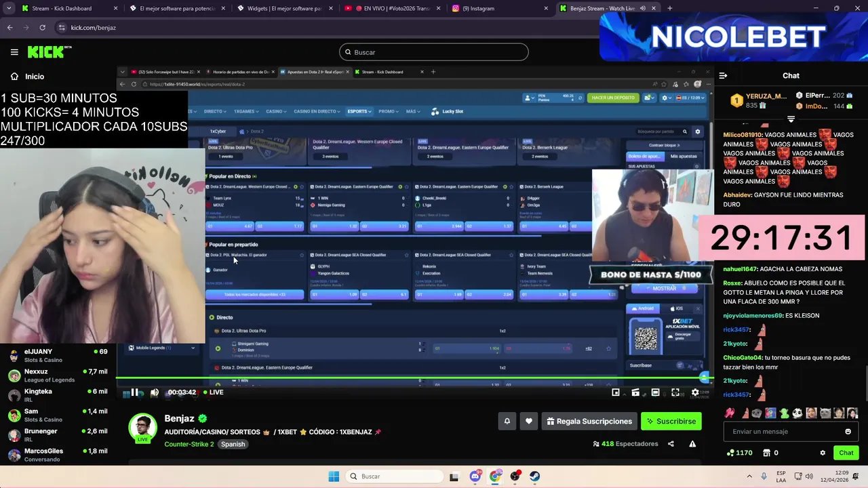This screenshot has height=488, width=868.
Task: Select the Spanish language tag
Action: click(233, 444)
